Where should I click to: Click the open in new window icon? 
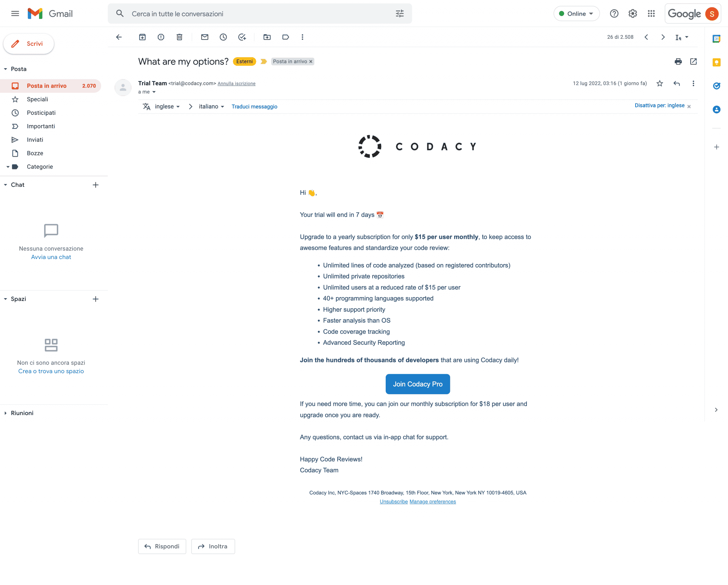tap(694, 61)
